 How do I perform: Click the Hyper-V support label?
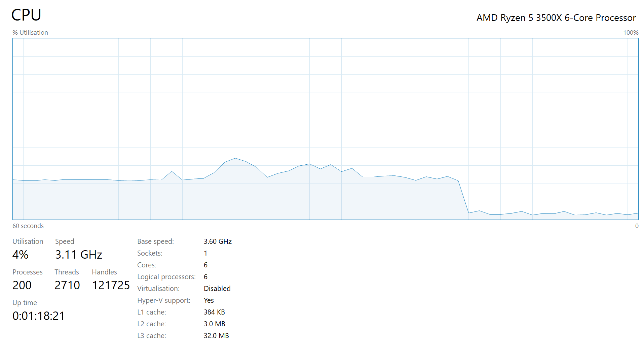(x=164, y=300)
